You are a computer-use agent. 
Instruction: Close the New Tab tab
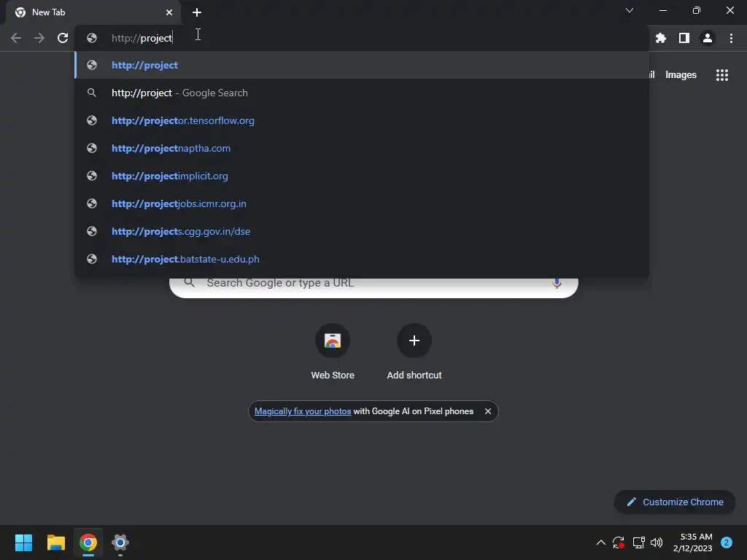pos(169,12)
